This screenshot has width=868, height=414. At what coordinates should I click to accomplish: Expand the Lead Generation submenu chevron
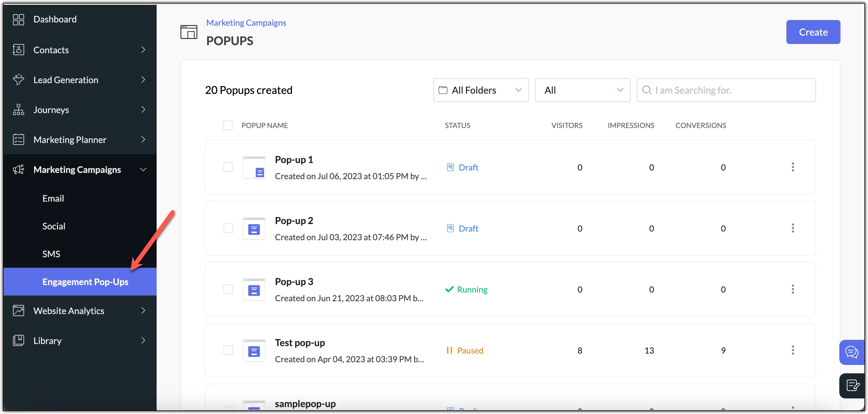(143, 80)
